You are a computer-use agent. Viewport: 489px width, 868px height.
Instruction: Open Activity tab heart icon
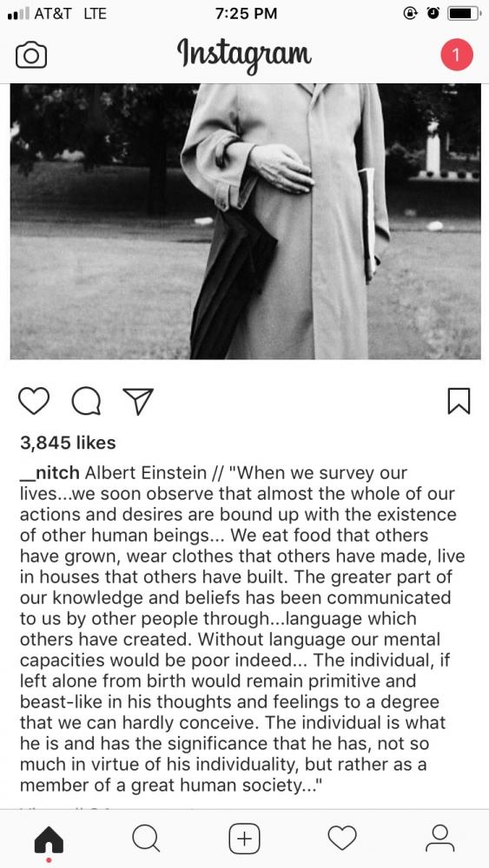pyautogui.click(x=342, y=838)
